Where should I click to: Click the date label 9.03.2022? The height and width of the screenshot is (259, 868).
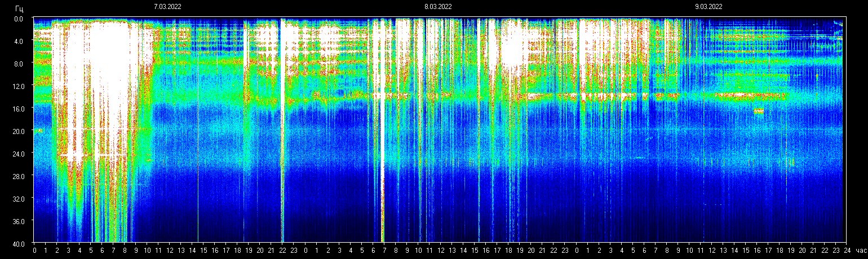(x=708, y=7)
